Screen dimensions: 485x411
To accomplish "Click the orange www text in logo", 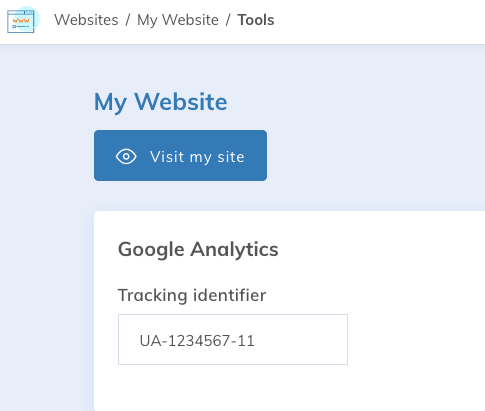I will coord(21,21).
